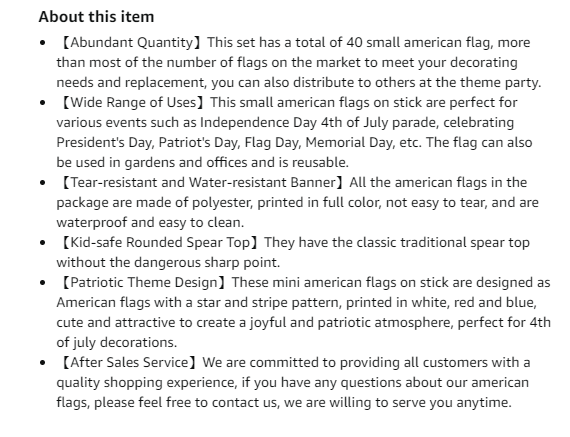The image size is (570, 437).
Task: Click the bullet dot before Kid-safe
Action: 43,243
